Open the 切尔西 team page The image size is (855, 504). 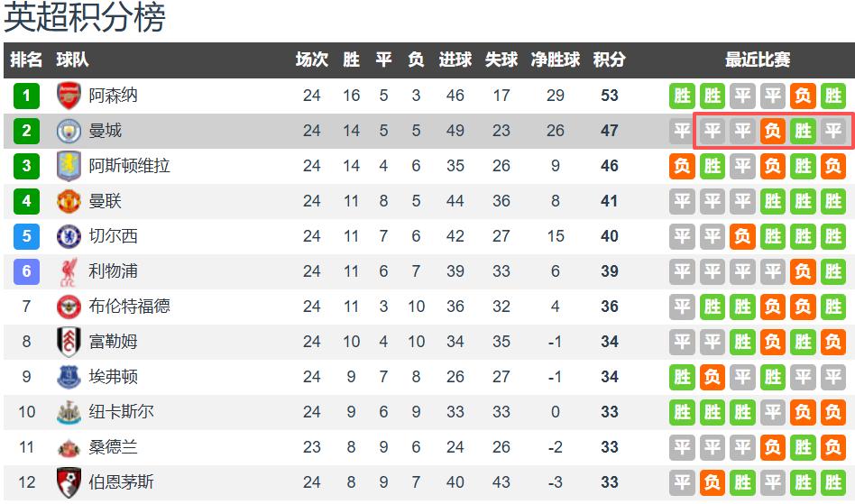click(113, 236)
